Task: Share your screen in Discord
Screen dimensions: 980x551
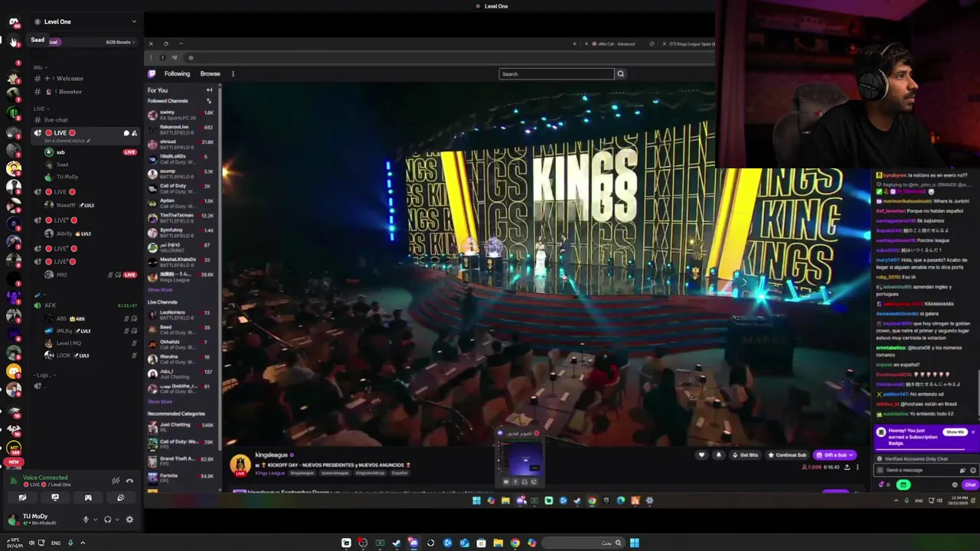Action: coord(55,497)
